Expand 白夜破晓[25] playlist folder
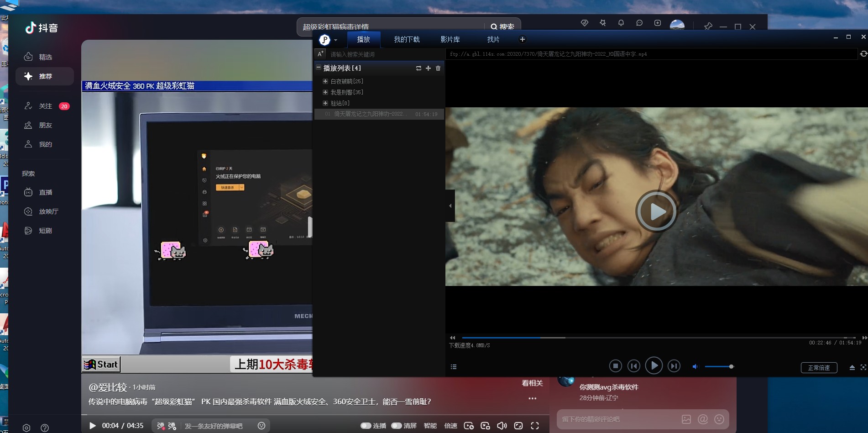The width and height of the screenshot is (868, 433). pos(325,81)
